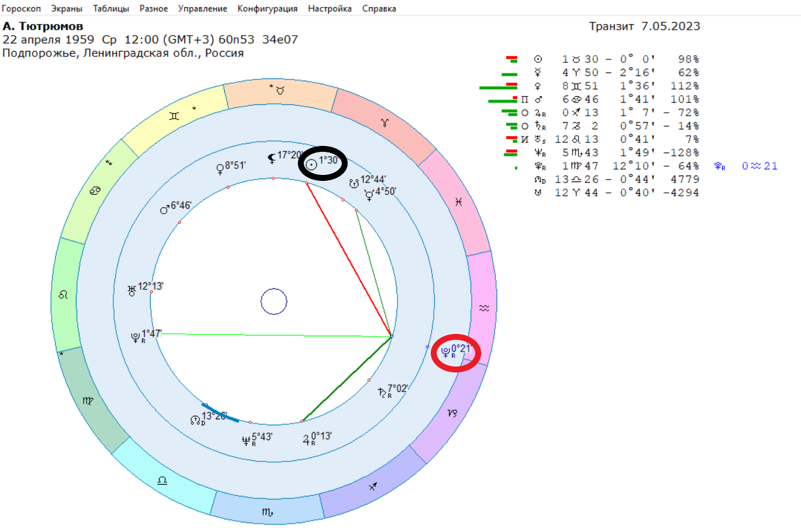Click the Scorpio sign glyph on zodiac ring
Viewport: 801px width, 532px height.
click(x=268, y=512)
